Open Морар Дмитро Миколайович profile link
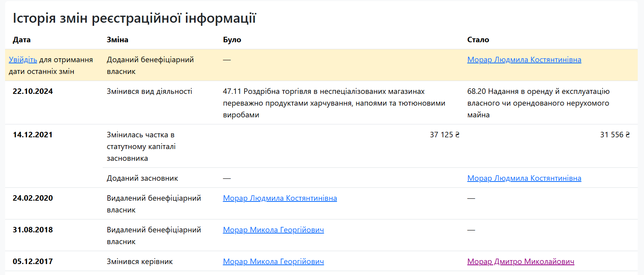The width and height of the screenshot is (644, 275). [x=520, y=262]
